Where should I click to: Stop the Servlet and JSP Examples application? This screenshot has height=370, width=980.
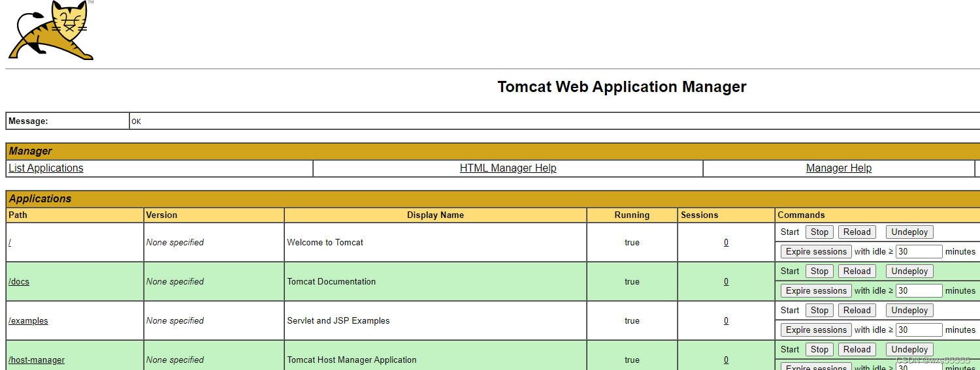tap(819, 310)
